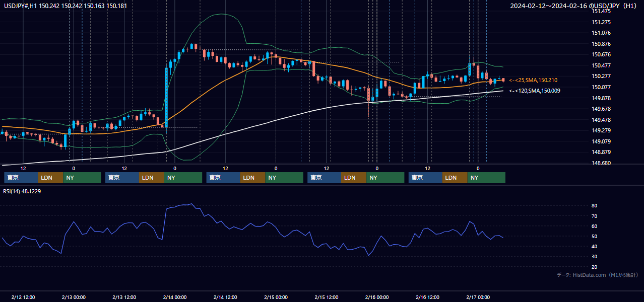Click the 149.079 price axis label
The image size is (644, 302).
click(601, 141)
